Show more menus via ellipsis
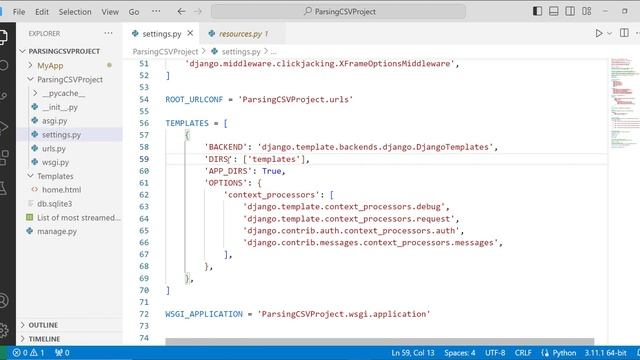 (x=156, y=11)
